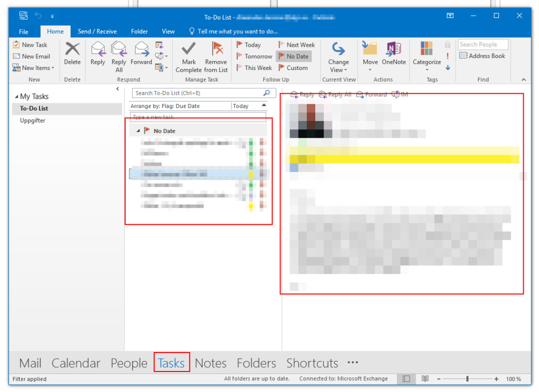The height and width of the screenshot is (392, 539).
Task: Switch to Reading view in status bar
Action: point(425,379)
